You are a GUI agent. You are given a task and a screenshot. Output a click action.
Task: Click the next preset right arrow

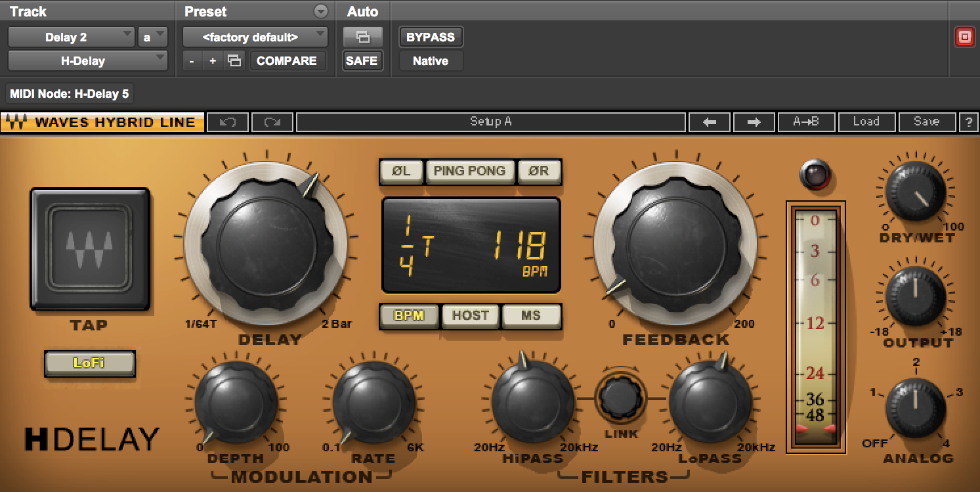[754, 122]
